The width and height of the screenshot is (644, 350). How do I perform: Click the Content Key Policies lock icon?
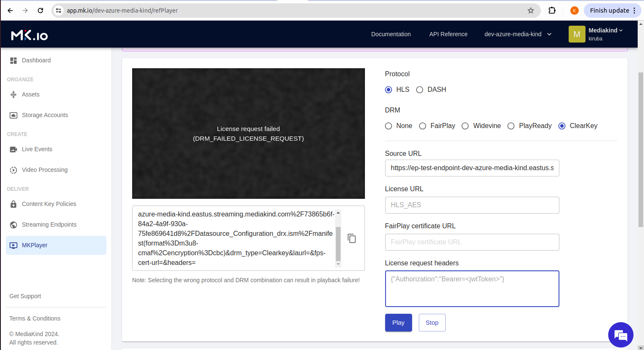13,204
